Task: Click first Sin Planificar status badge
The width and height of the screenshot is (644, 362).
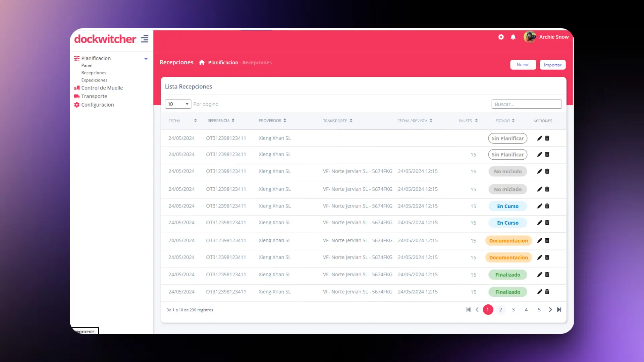Action: point(507,138)
